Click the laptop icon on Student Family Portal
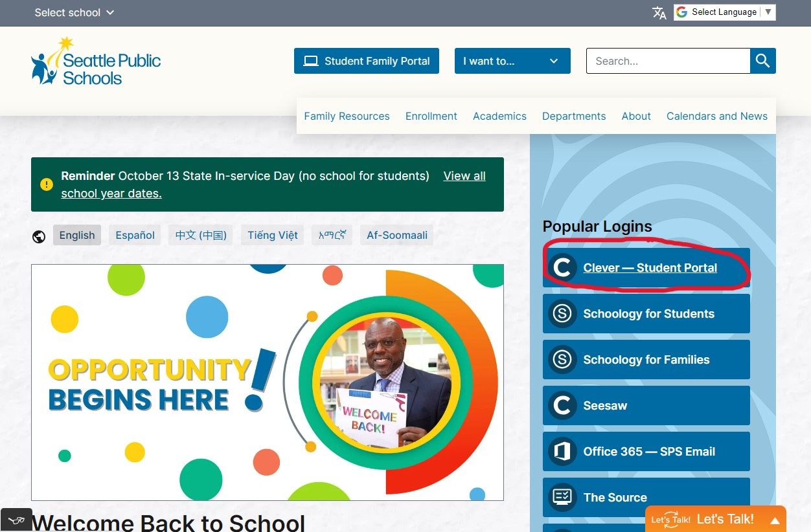Screen dimensions: 811x532 [x=312, y=61]
